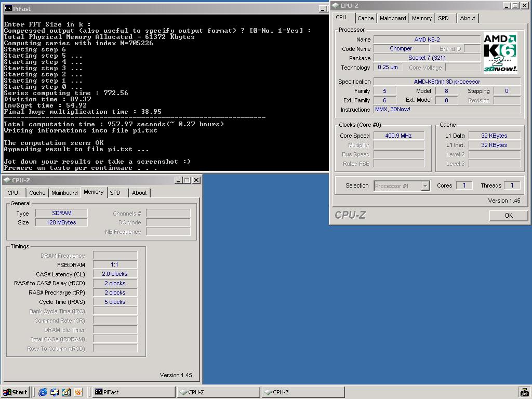Click the 0.25 um technology value

[x=388, y=67]
